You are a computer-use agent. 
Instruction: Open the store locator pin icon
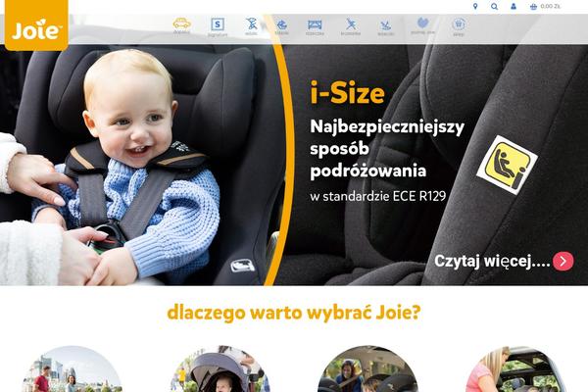(x=475, y=7)
